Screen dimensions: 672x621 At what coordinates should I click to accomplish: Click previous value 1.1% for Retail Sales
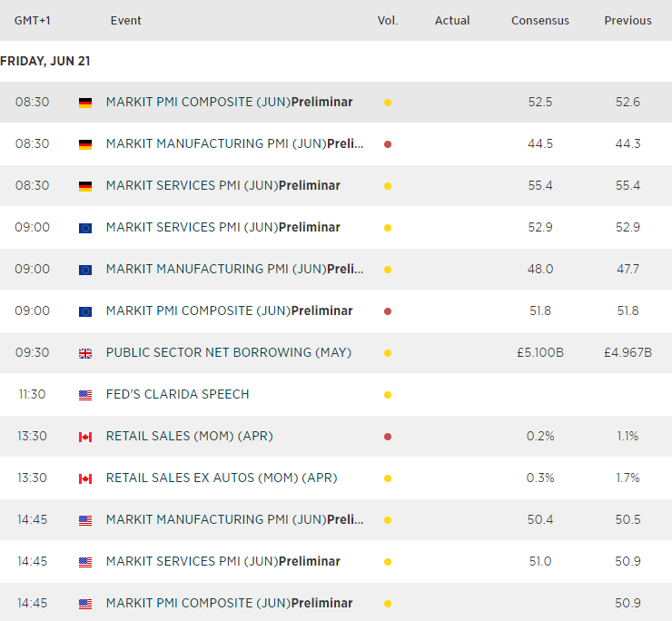[x=628, y=437]
